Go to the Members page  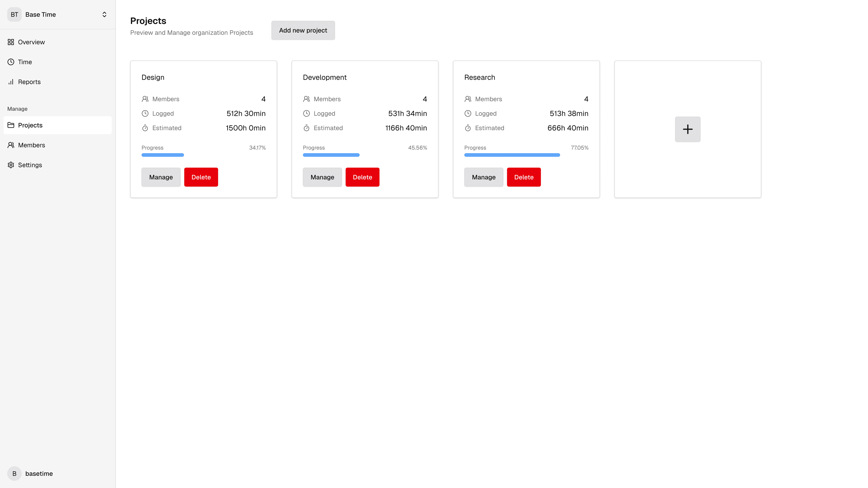[31, 145]
